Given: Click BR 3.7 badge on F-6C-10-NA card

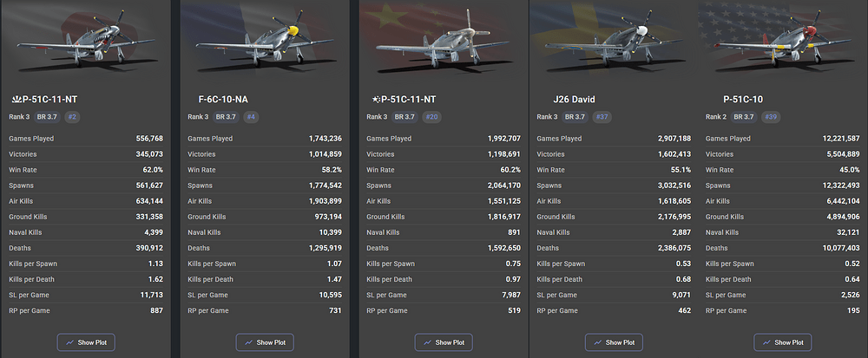Looking at the screenshot, I should 226,117.
